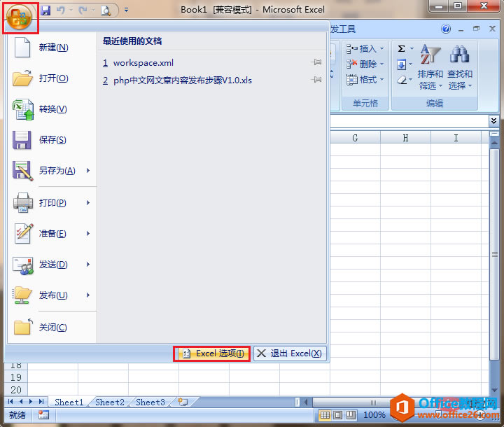504x427 pixels.
Task: Click the Undo arrow icon
Action: coord(60,10)
